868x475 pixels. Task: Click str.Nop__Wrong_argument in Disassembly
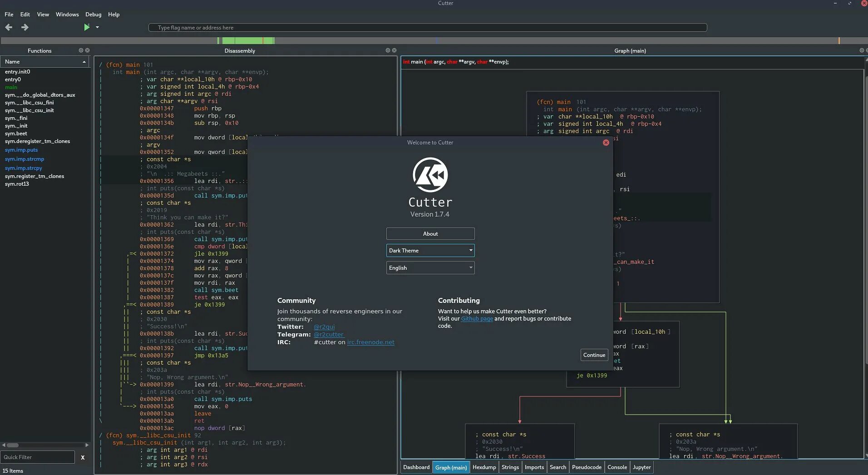(265, 385)
